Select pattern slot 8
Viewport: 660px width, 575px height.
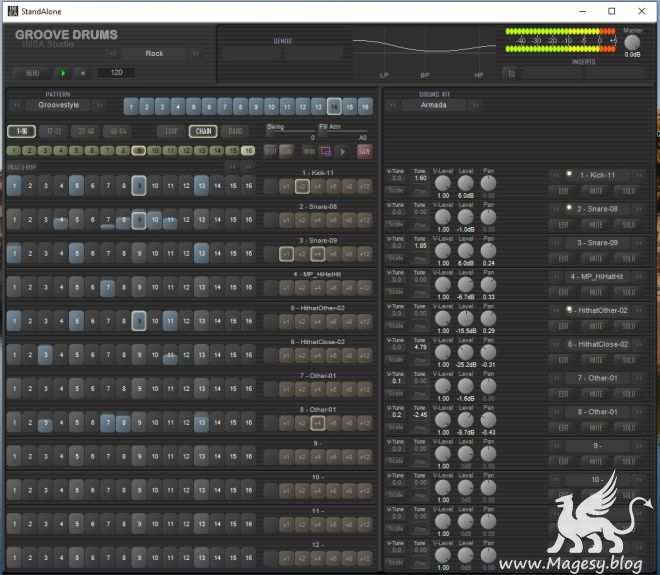coord(240,106)
